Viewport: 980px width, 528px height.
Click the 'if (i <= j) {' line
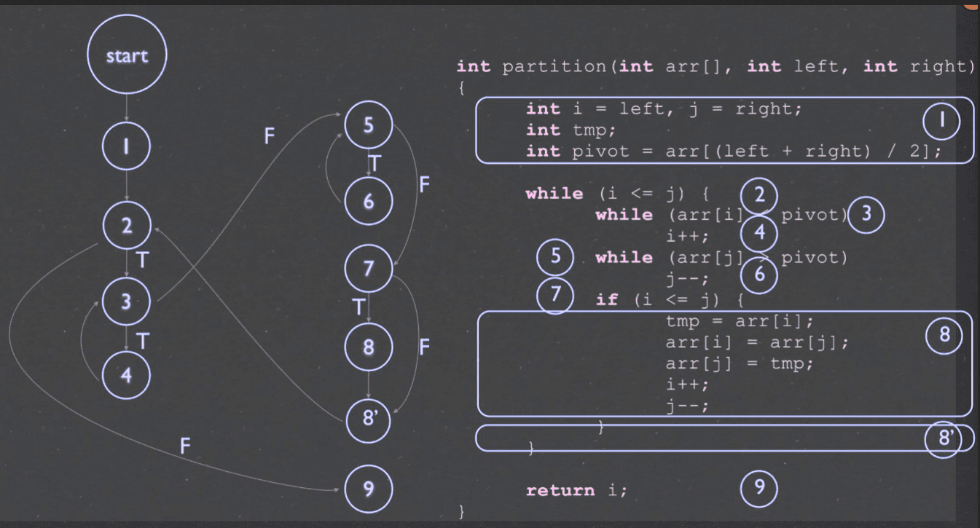tap(670, 299)
